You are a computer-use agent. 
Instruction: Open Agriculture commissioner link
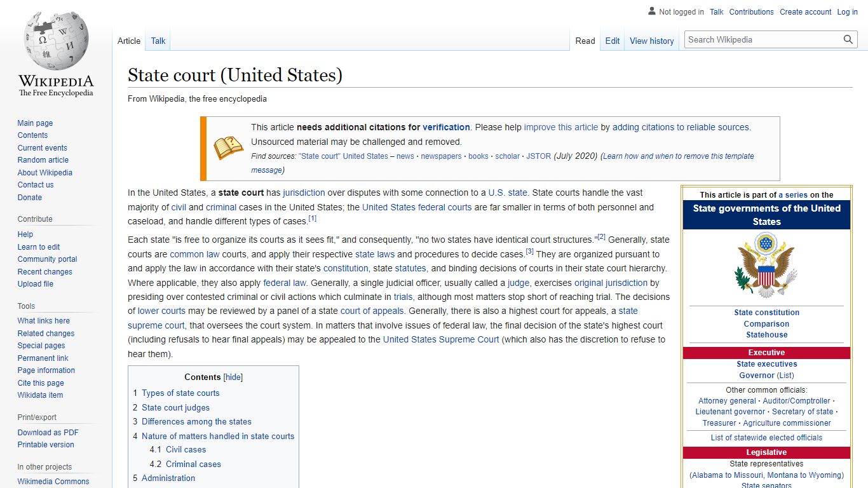787,423
